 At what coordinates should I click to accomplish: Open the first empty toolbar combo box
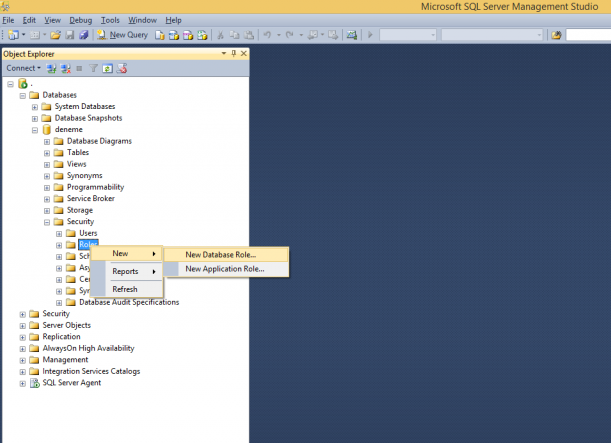[408, 35]
